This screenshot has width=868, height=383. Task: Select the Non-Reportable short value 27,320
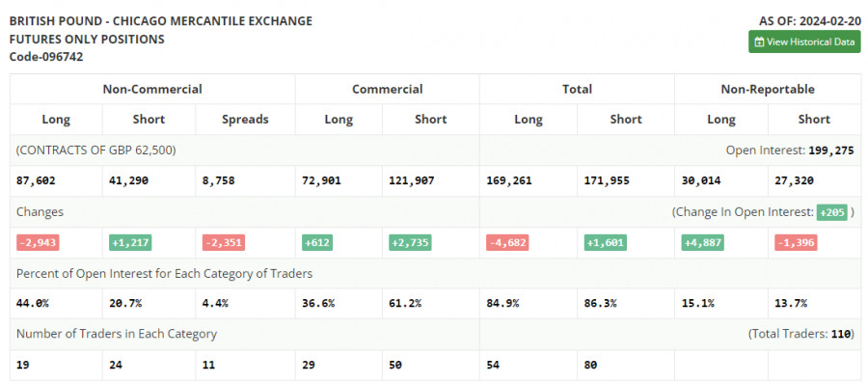click(795, 180)
